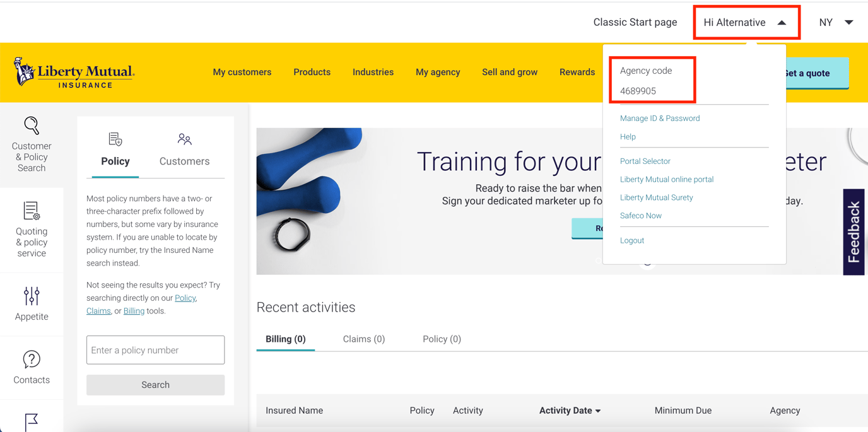Click the Logout link
This screenshot has height=432, width=868.
[631, 240]
